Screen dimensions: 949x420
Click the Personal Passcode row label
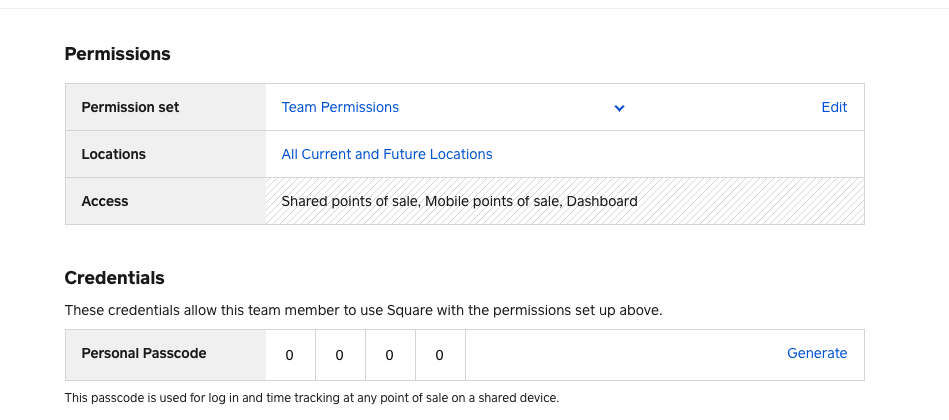tap(143, 353)
